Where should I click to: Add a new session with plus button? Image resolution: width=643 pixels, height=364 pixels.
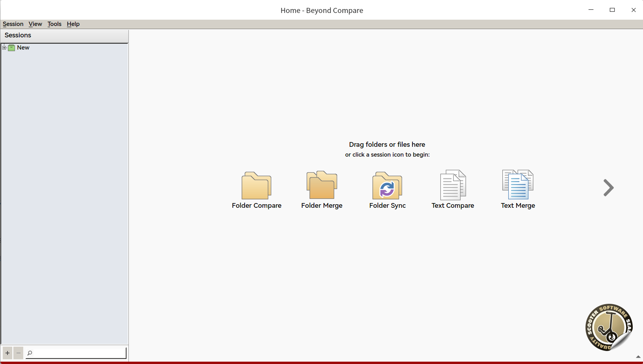(x=7, y=353)
